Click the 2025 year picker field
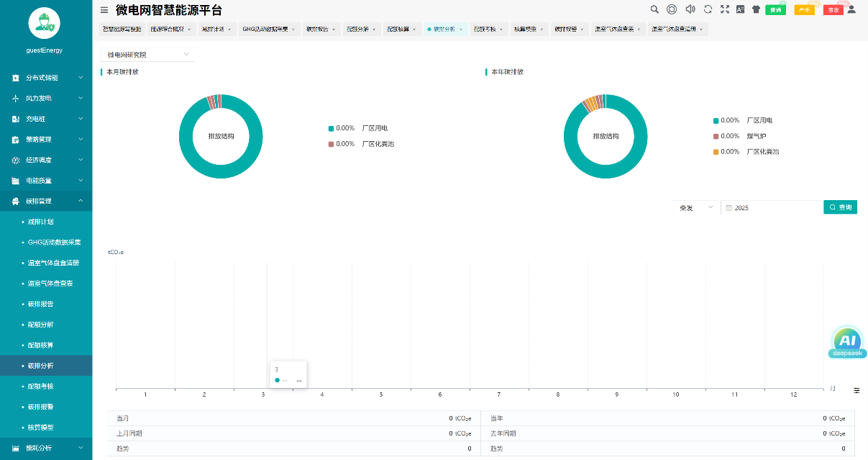The image size is (868, 460). coord(769,207)
